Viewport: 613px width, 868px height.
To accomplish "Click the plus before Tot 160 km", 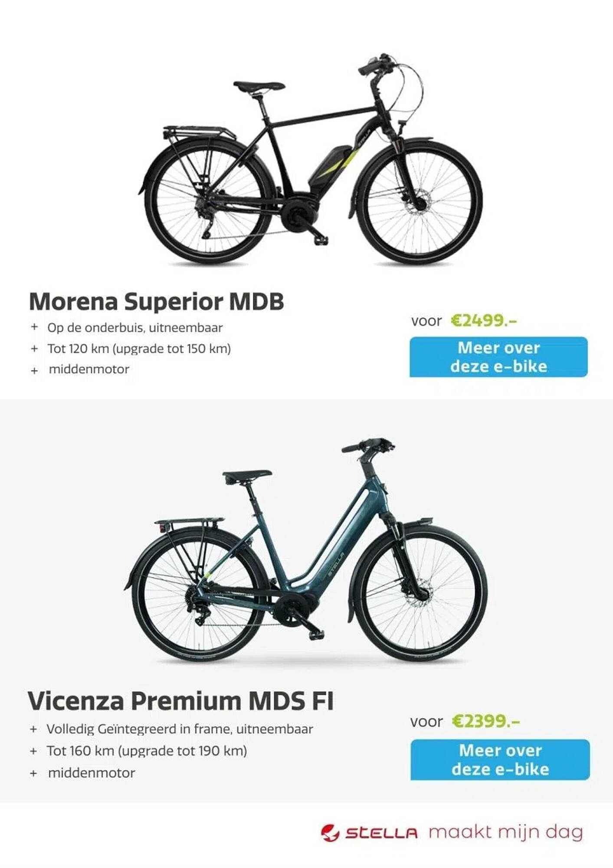I will pyautogui.click(x=33, y=750).
